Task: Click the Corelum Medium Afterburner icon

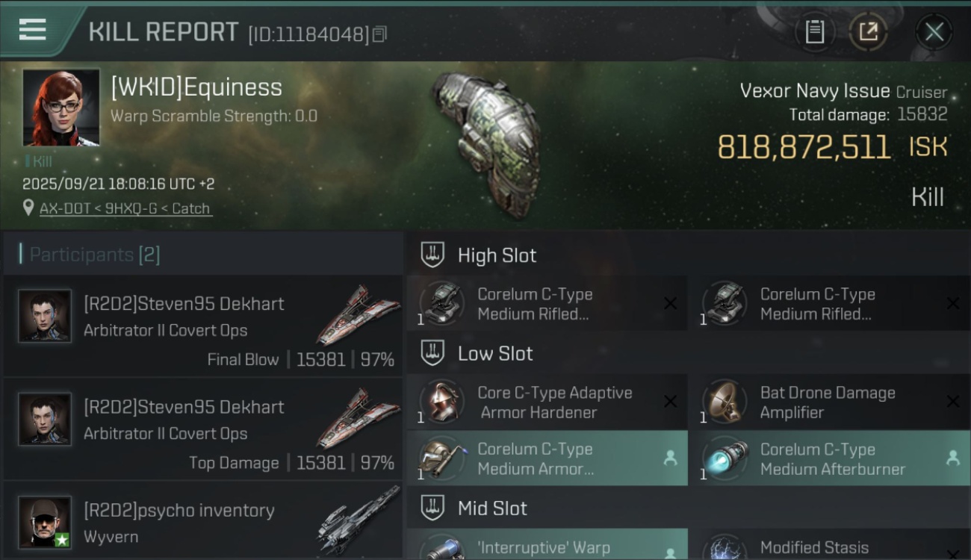Action: coord(724,458)
